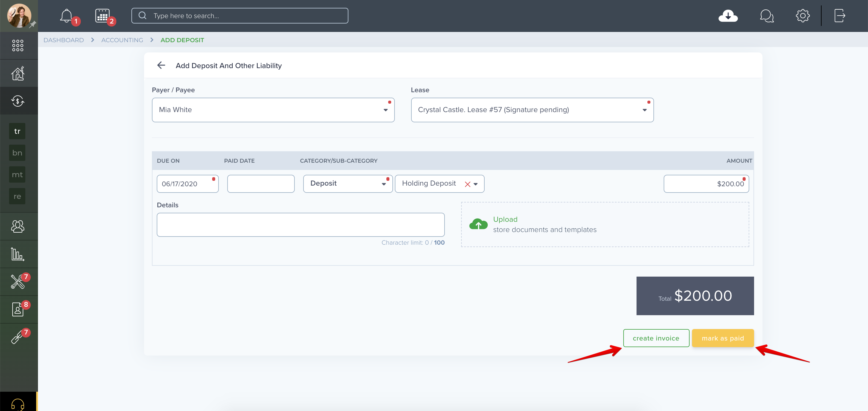Select the 're' accounting sub-item
The width and height of the screenshot is (868, 411).
click(17, 196)
